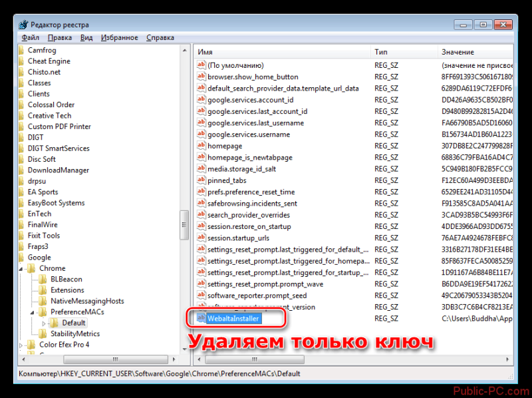Maximize the Registry Editor window
Viewport: 532px width, 398px height.
point(483,25)
